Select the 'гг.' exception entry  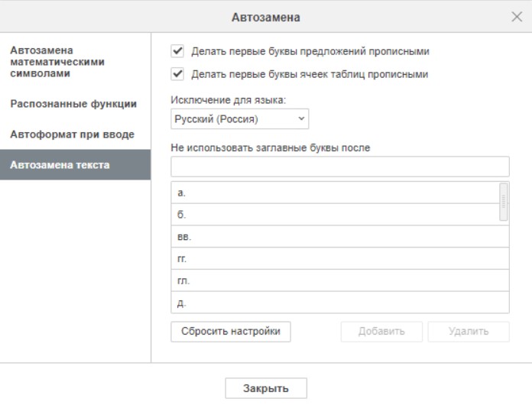point(340,258)
